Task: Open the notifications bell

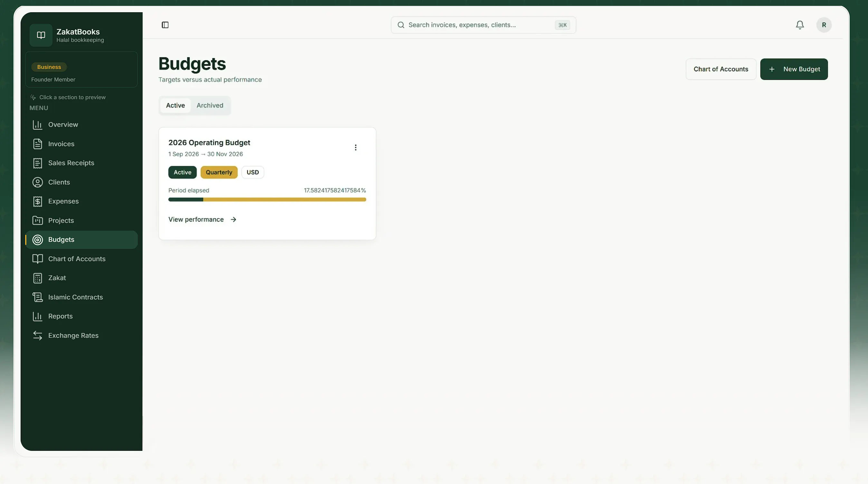Action: coord(800,25)
